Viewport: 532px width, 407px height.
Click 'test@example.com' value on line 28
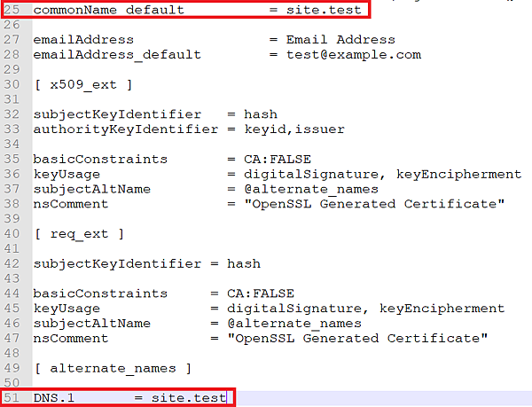(354, 55)
